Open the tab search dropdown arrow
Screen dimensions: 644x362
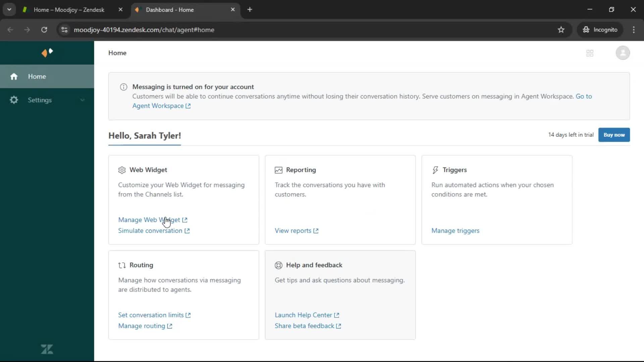9,10
